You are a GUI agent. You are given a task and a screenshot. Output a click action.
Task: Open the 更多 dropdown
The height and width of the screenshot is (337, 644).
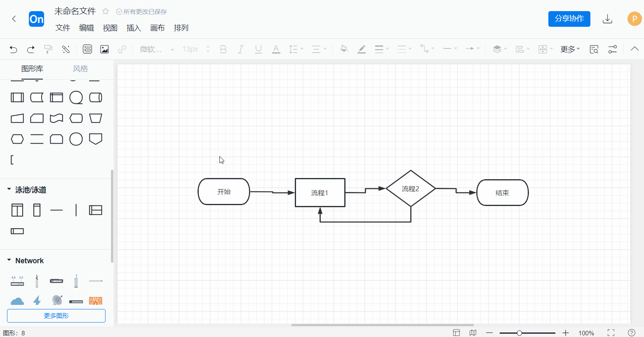(x=570, y=49)
